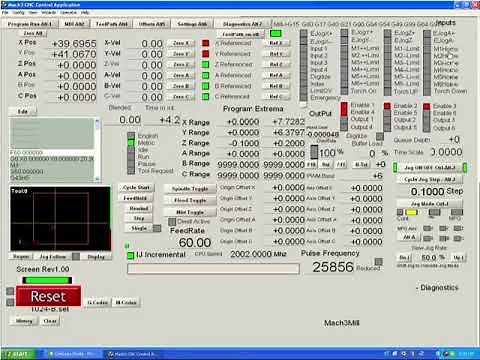480x360 pixels.
Task: Click the English units LED
Action: pyautogui.click(x=131, y=136)
